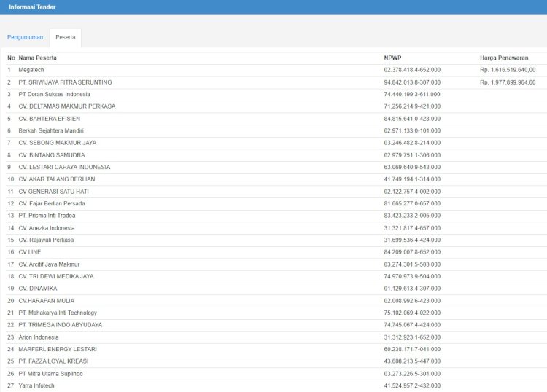Viewport: 547px width, 392px height.
Task: Select the Peserta tab
Action: pos(66,37)
